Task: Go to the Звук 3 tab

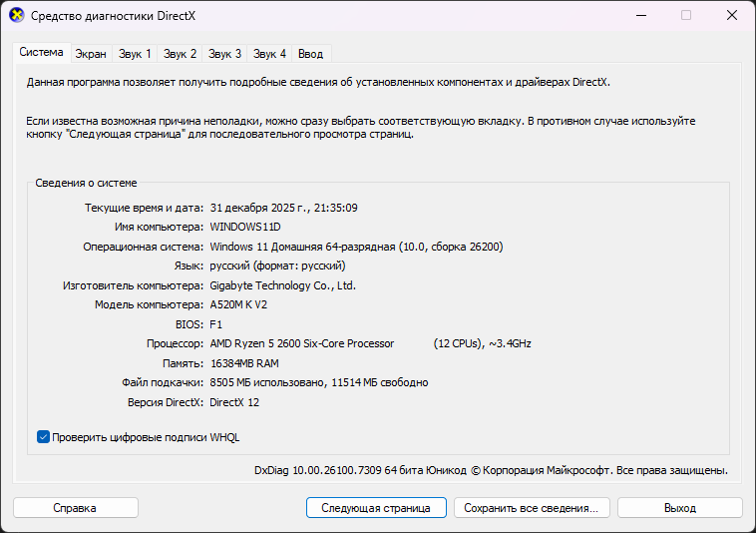Action: (x=224, y=54)
